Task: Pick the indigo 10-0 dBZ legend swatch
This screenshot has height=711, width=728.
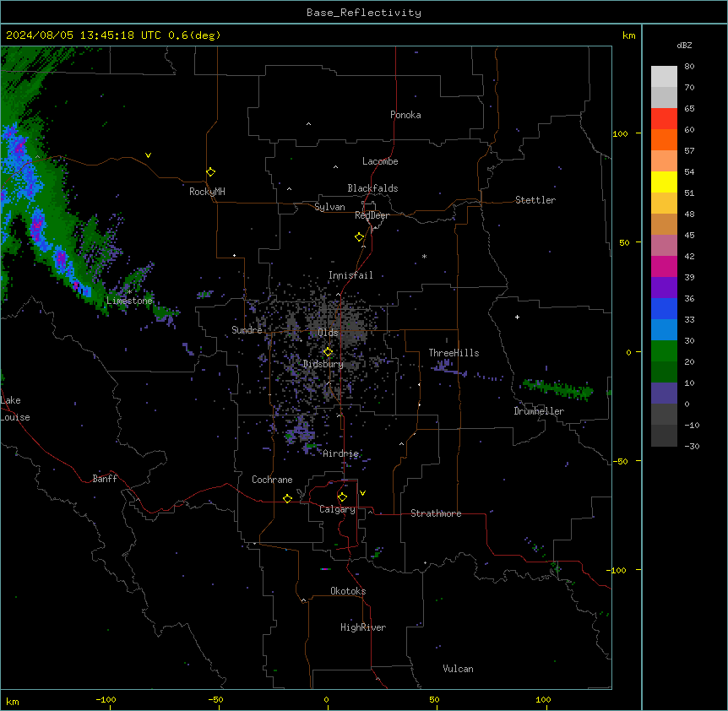Action: click(x=664, y=393)
